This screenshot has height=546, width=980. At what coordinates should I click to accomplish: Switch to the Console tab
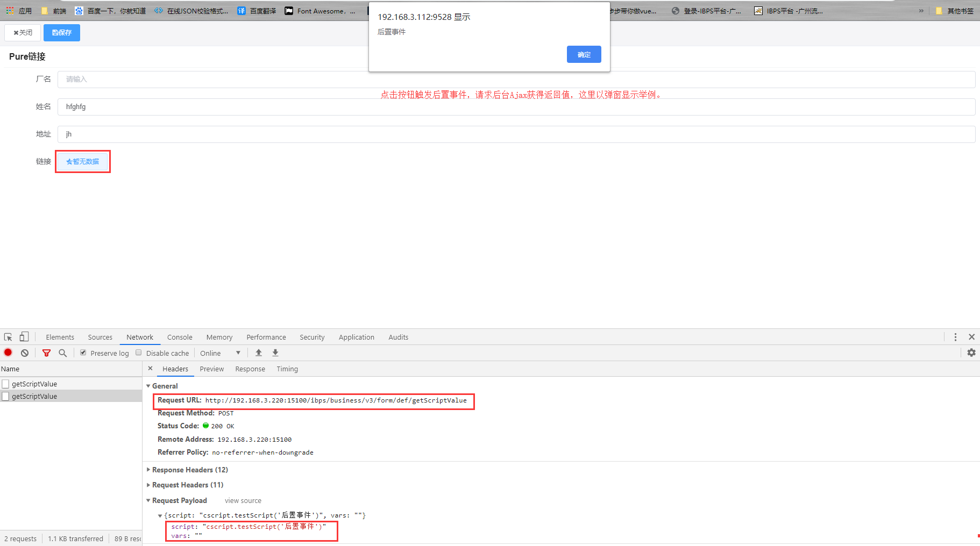coord(180,337)
